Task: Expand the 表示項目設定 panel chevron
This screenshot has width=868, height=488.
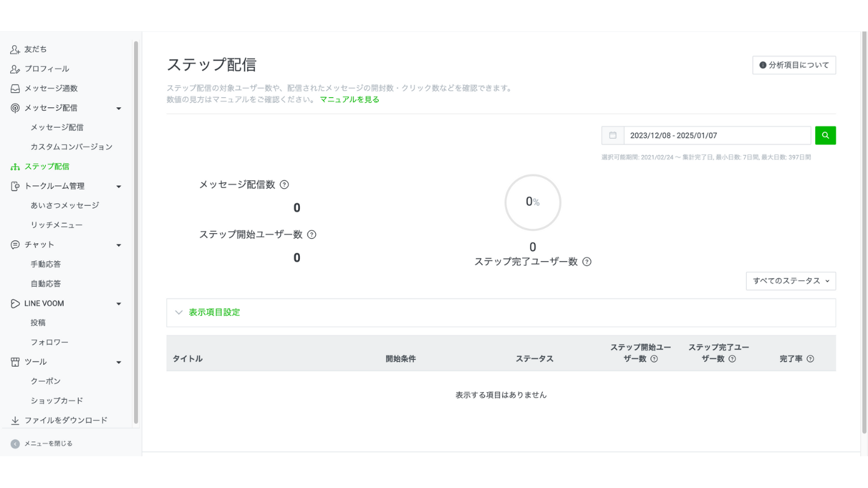Action: click(179, 313)
